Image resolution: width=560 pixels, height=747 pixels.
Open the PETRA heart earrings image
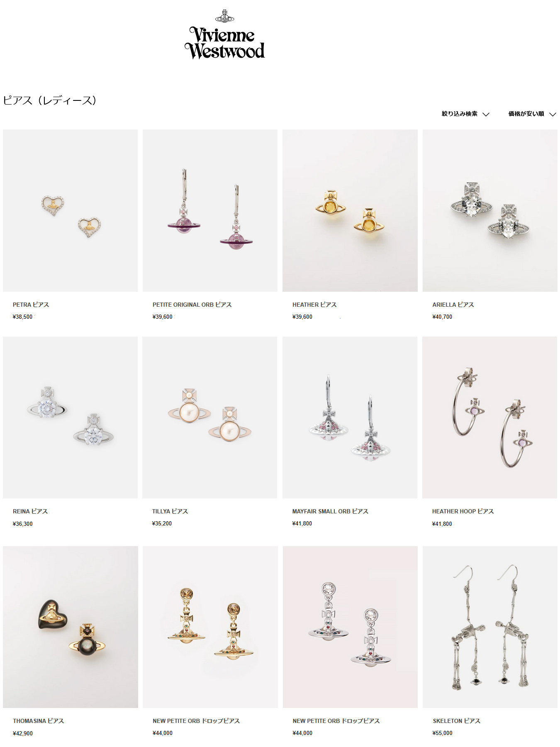point(70,210)
